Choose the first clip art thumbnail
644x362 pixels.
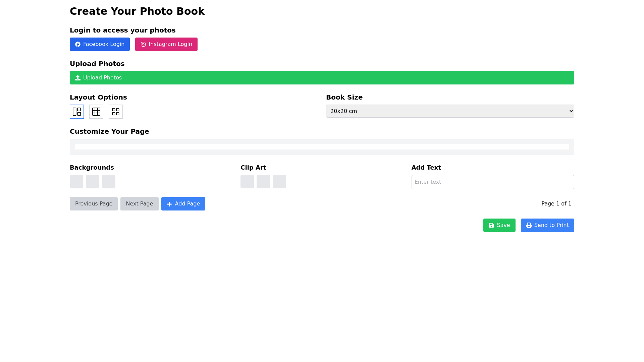(247, 182)
